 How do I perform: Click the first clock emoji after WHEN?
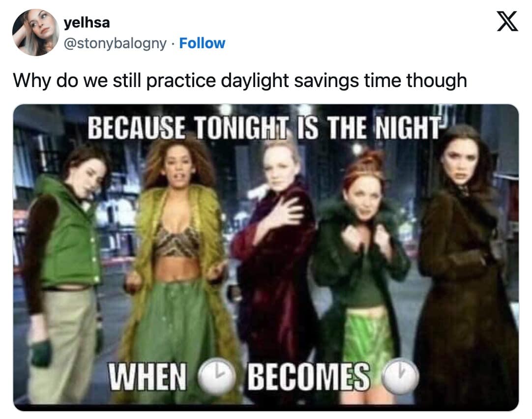tap(216, 376)
